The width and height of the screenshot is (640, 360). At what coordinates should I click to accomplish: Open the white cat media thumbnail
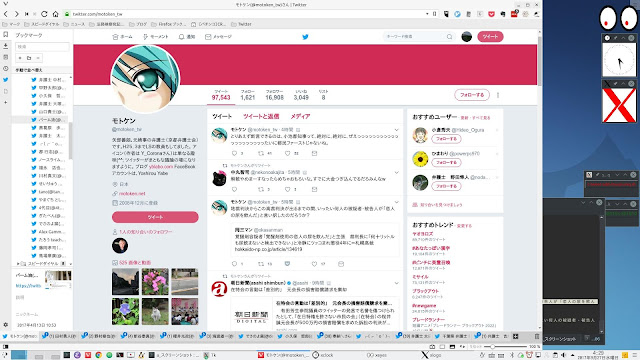click(155, 311)
